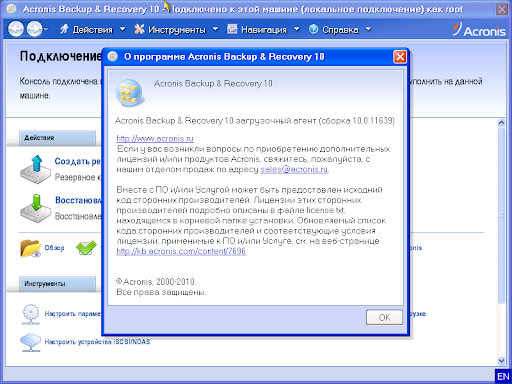This screenshot has height=384, width=512.
Task: Expand the Навигация dropdown arrow
Action: [296, 29]
